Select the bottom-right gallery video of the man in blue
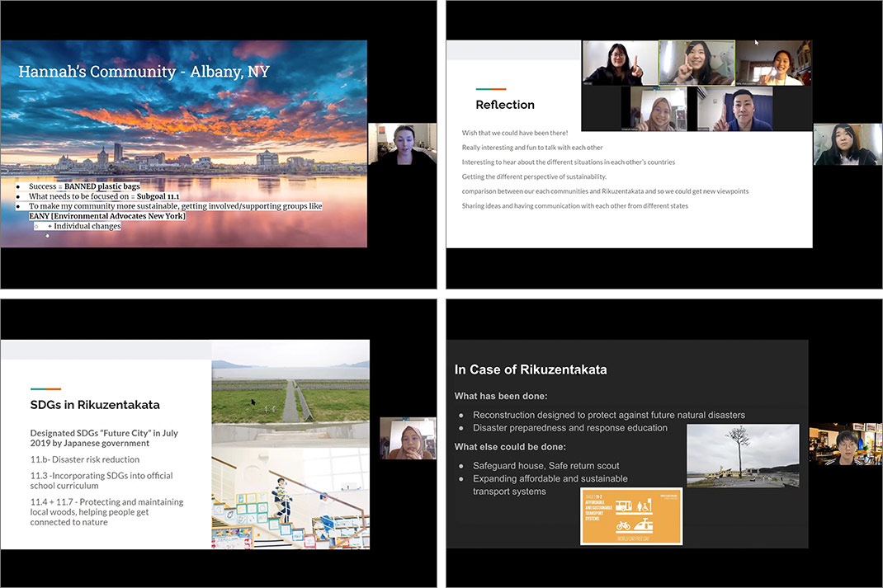 coord(735,109)
